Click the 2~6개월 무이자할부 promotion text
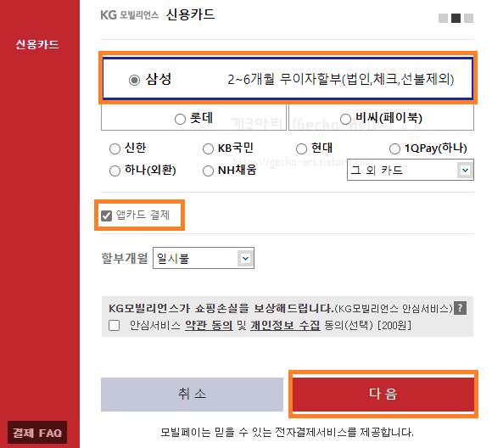This screenshot has width=492, height=448. 341,79
